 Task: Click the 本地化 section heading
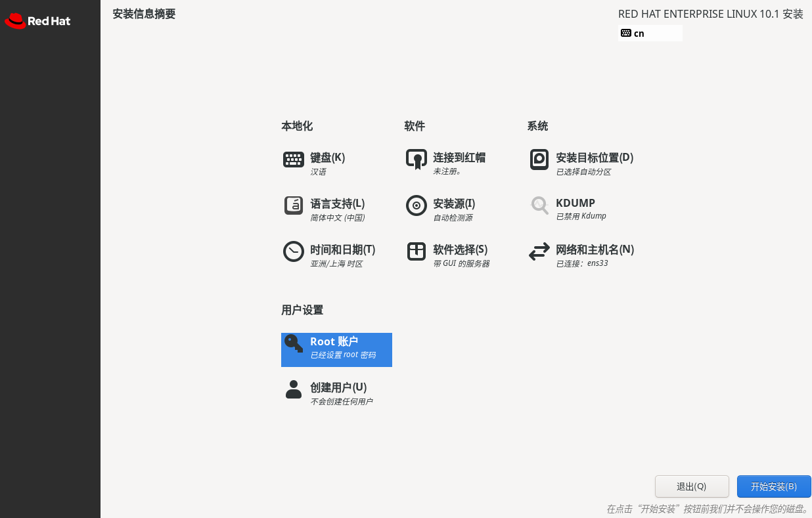pyautogui.click(x=297, y=126)
